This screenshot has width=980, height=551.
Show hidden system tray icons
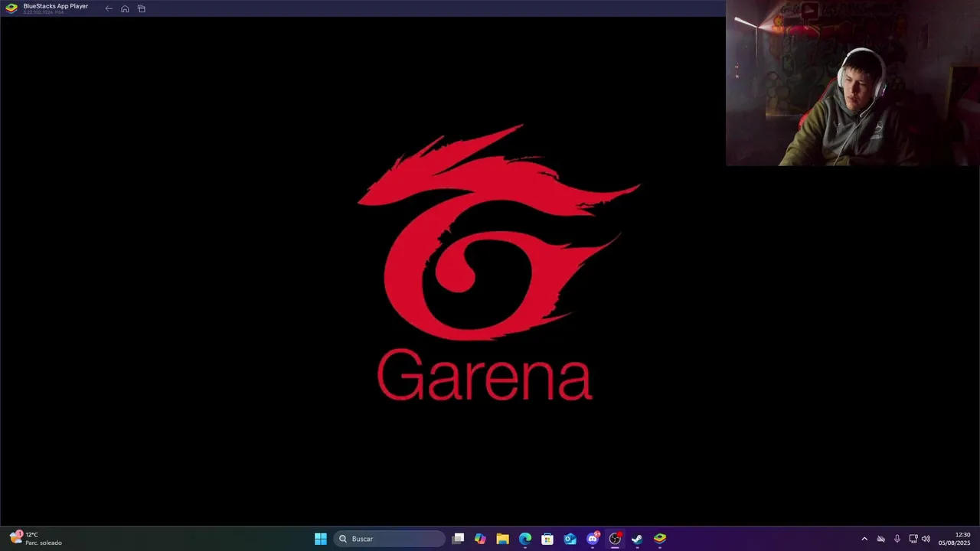[864, 539]
